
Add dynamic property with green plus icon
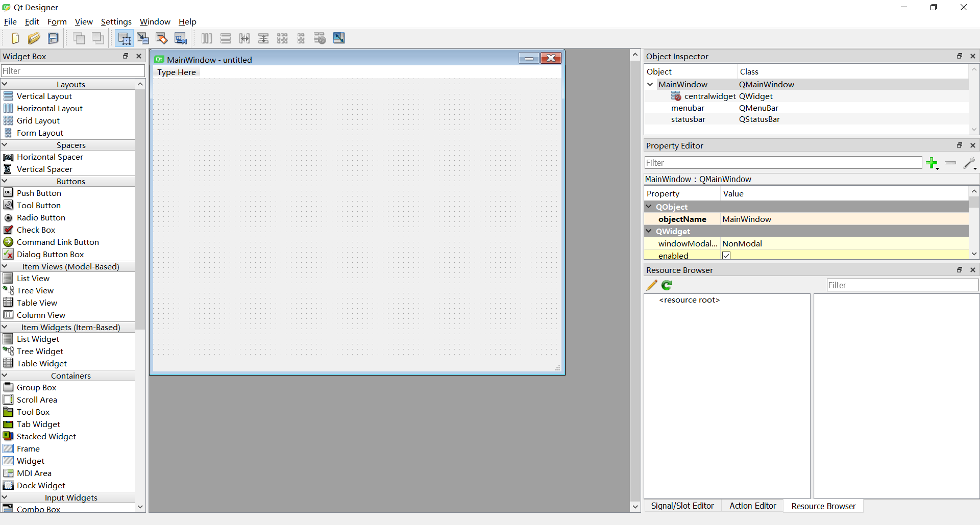(x=932, y=163)
